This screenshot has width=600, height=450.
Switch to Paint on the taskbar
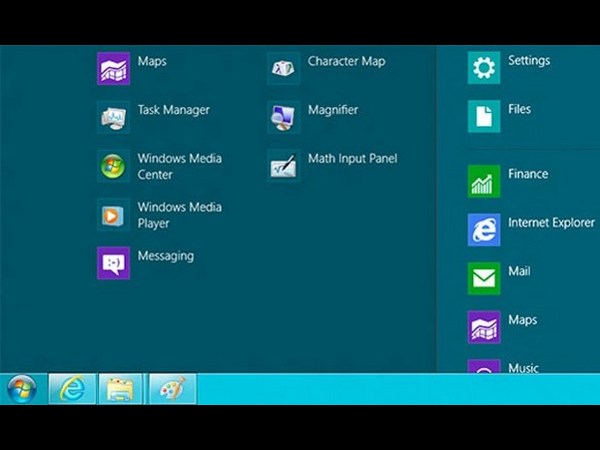[x=172, y=388]
